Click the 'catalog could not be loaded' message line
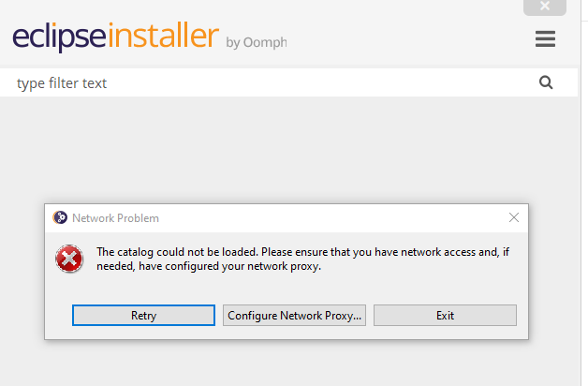The width and height of the screenshot is (588, 386). click(x=303, y=252)
